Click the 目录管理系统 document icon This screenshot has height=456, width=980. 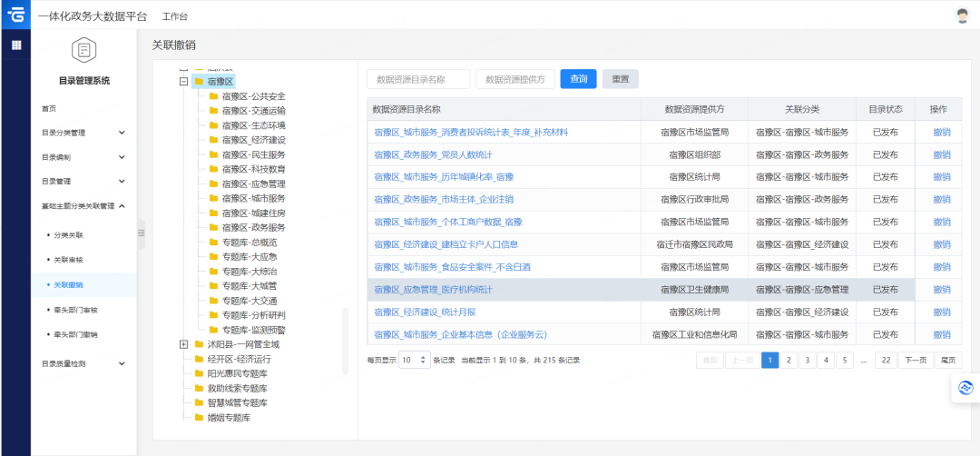[x=83, y=51]
